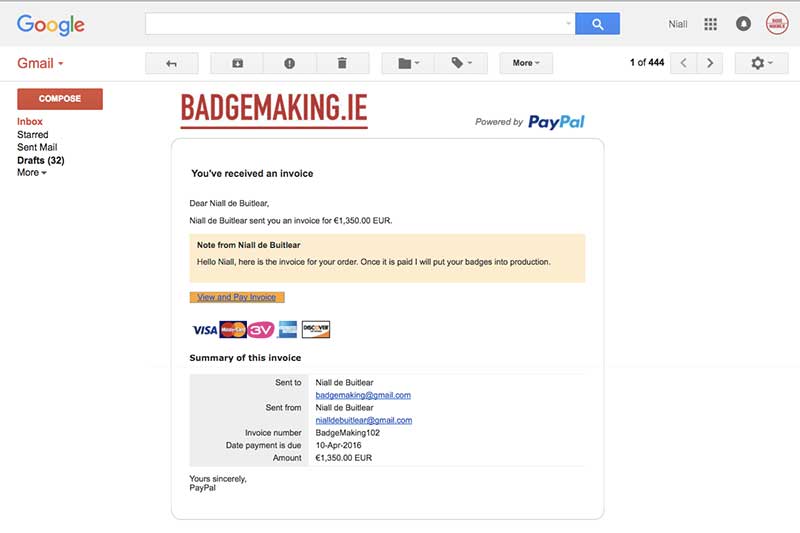Open Sent Mail folder
The width and height of the screenshot is (800, 533).
coord(37,147)
